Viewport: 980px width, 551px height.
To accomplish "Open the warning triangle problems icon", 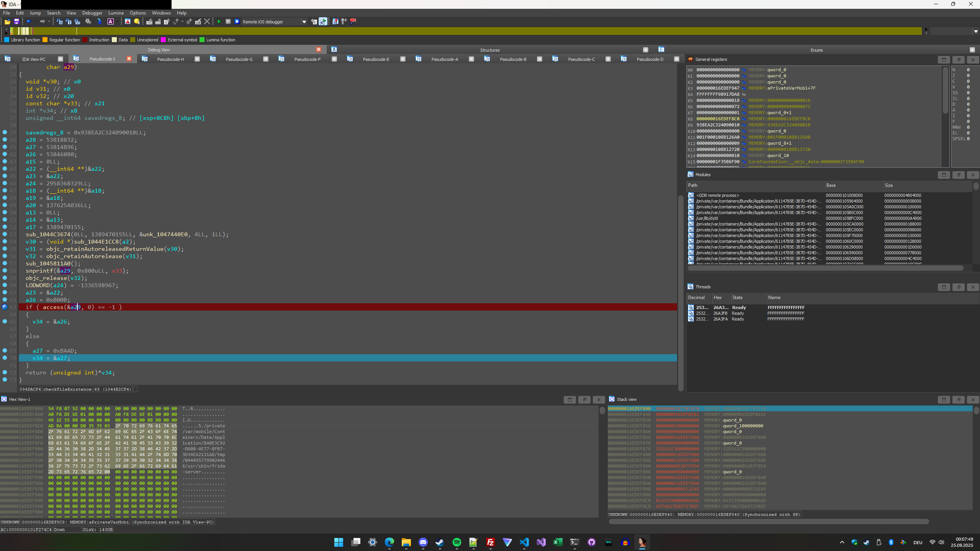I will (x=128, y=22).
